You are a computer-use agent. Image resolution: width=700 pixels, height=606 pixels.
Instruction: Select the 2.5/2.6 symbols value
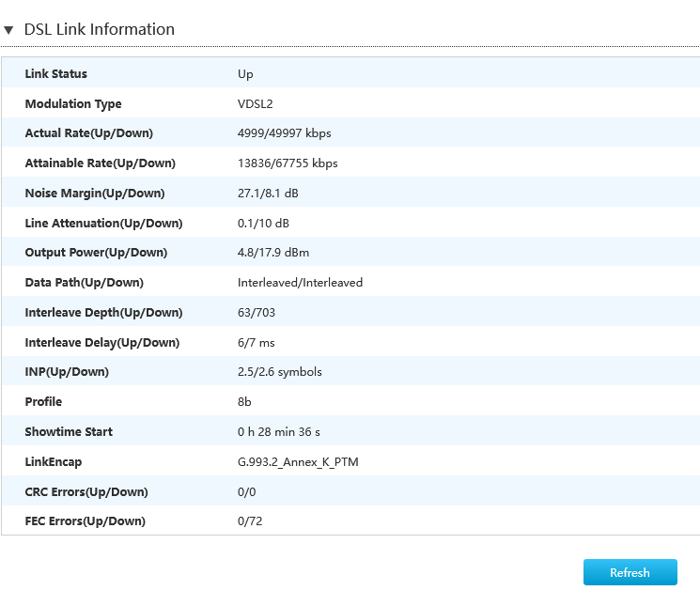(279, 372)
